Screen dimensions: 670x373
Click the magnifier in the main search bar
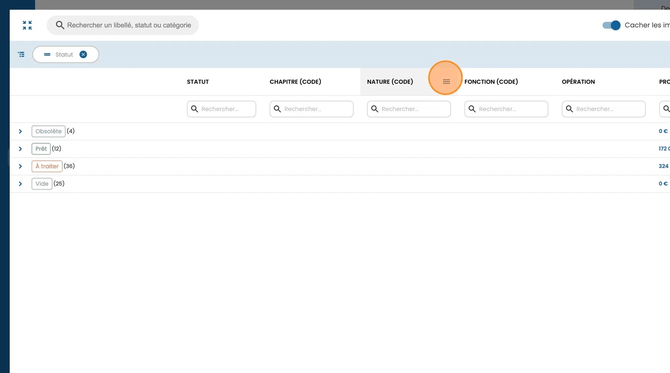point(60,25)
